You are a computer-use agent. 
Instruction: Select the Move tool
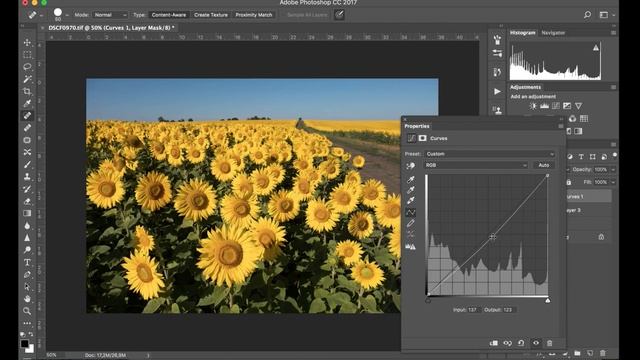coord(27,42)
